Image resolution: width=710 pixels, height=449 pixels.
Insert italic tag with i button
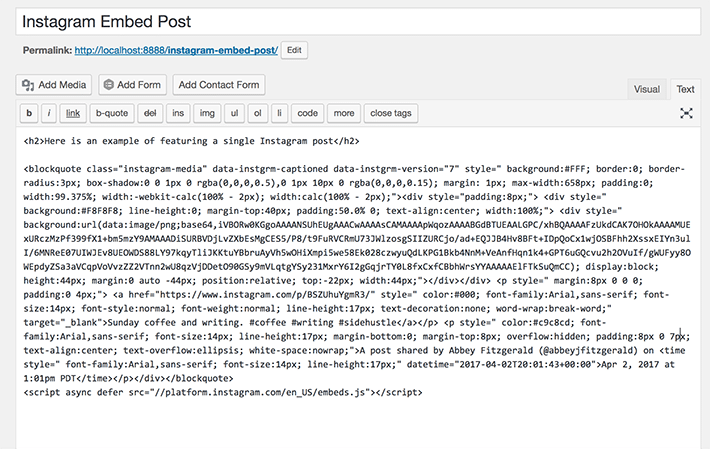point(49,113)
